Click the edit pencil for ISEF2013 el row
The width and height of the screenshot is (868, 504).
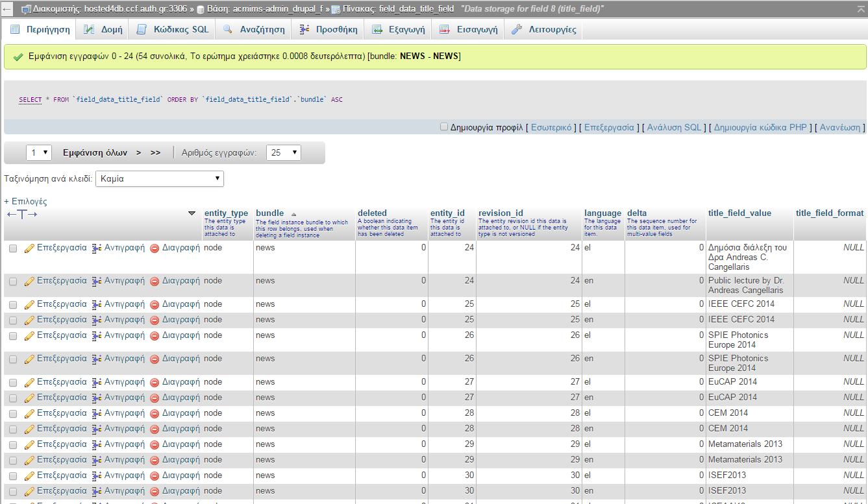pos(29,476)
